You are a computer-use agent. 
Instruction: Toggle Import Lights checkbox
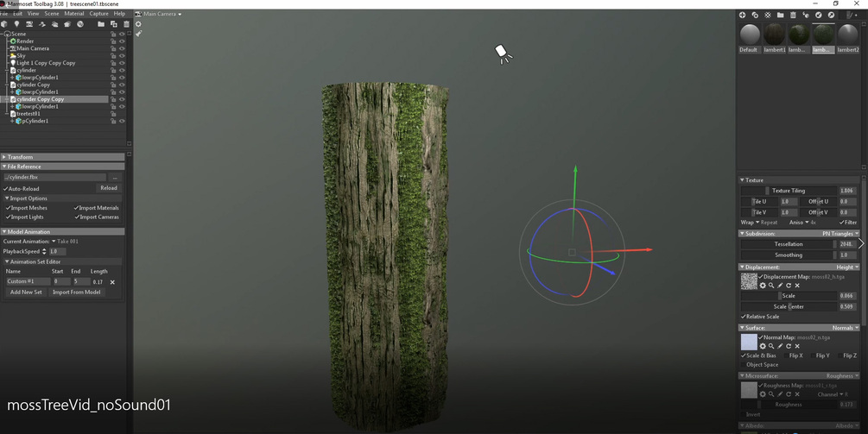pyautogui.click(x=9, y=217)
